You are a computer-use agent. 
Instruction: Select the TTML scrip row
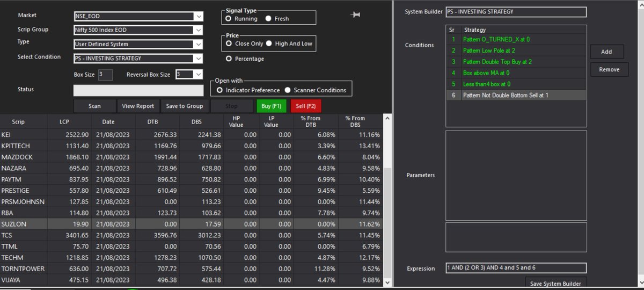tap(191, 246)
